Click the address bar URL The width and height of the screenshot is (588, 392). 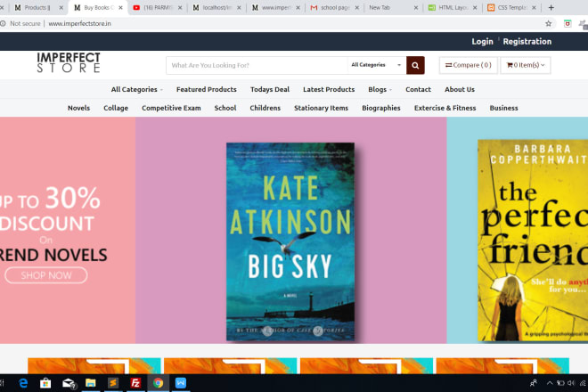pyautogui.click(x=80, y=24)
